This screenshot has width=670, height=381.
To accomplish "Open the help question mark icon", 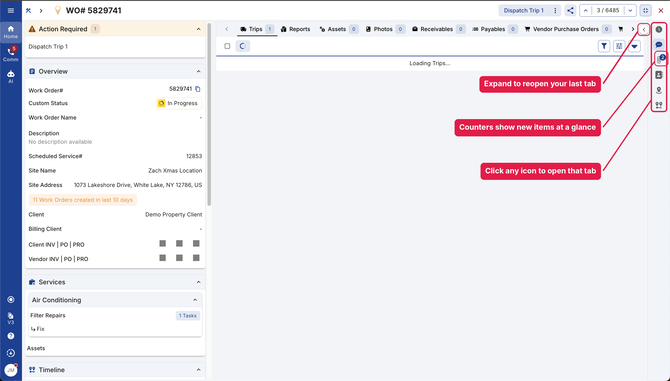I will tap(11, 336).
